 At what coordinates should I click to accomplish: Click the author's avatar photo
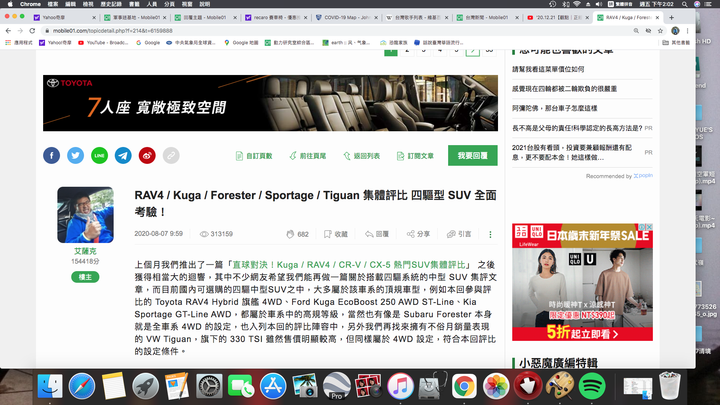pyautogui.click(x=85, y=214)
